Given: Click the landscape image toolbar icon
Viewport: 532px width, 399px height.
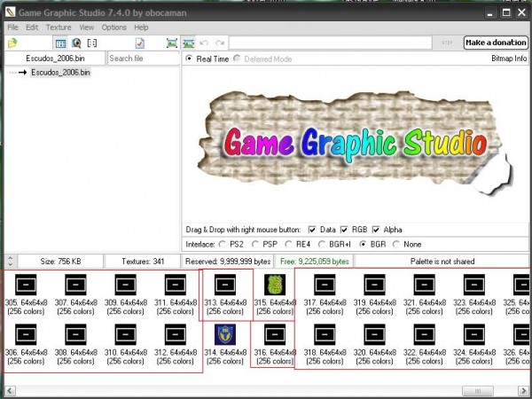Looking at the screenshot, I should [189, 43].
